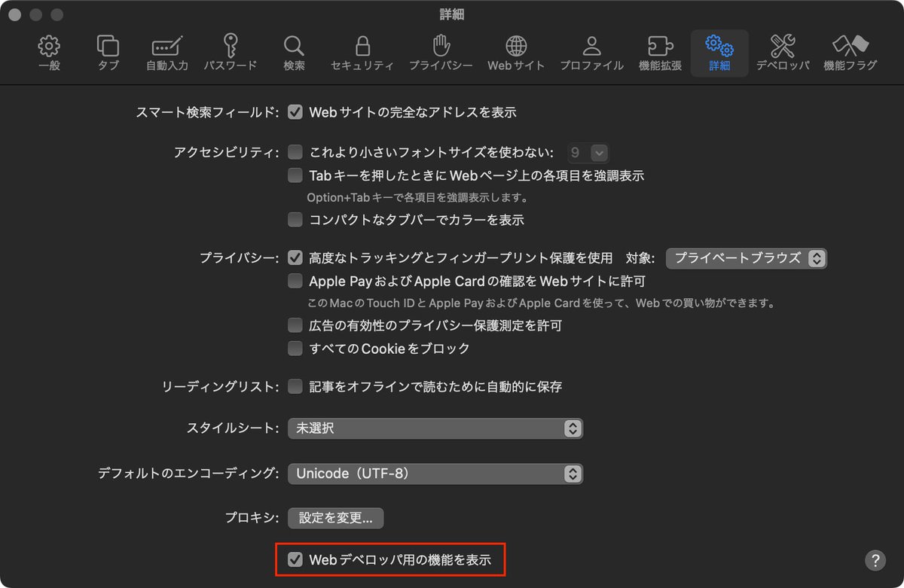Switch to the タブ (Tabs) tab
The width and height of the screenshot is (904, 588).
tap(107, 51)
